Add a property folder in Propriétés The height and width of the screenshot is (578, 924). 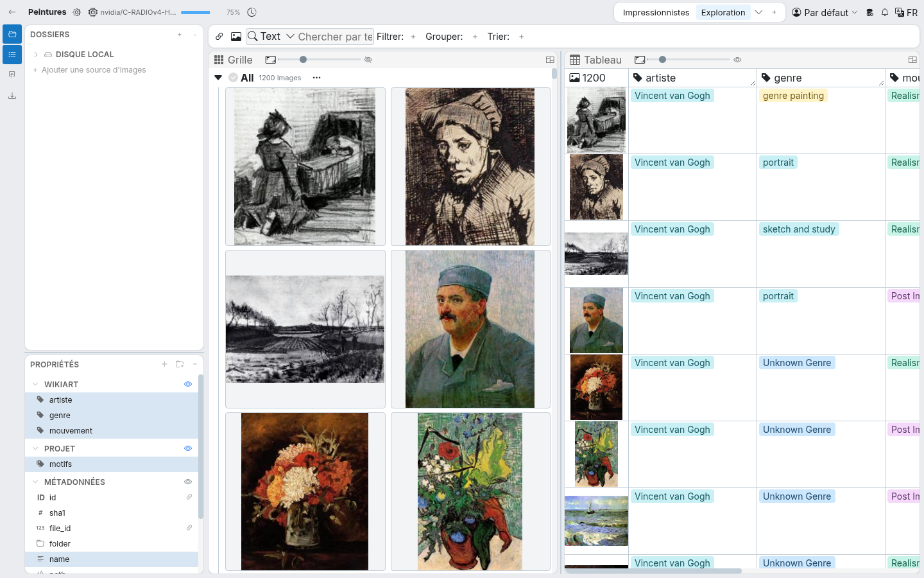tap(180, 364)
